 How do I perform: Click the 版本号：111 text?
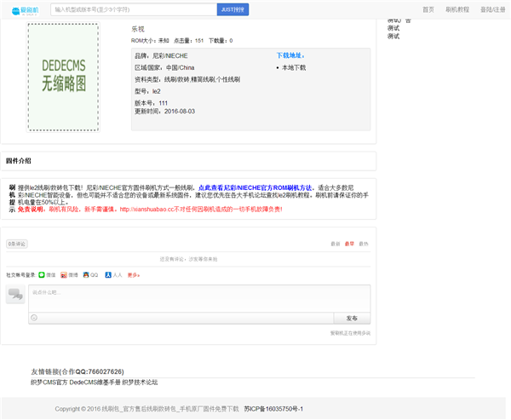(x=152, y=103)
